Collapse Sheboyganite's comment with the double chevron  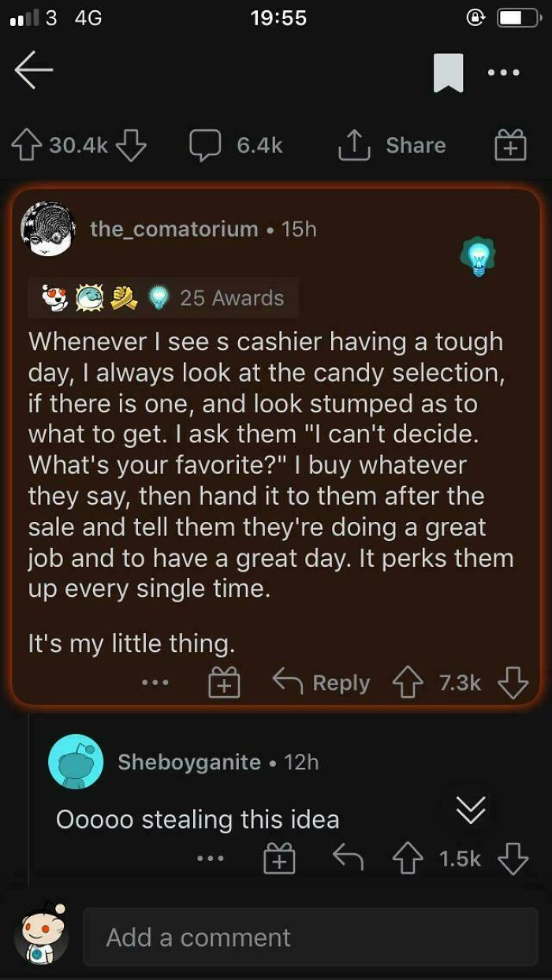pos(471,811)
